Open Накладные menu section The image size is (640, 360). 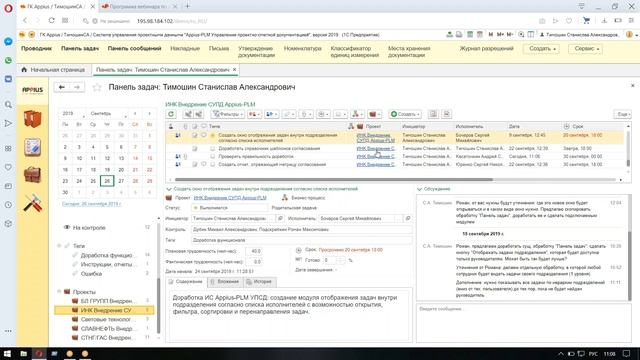(185, 49)
